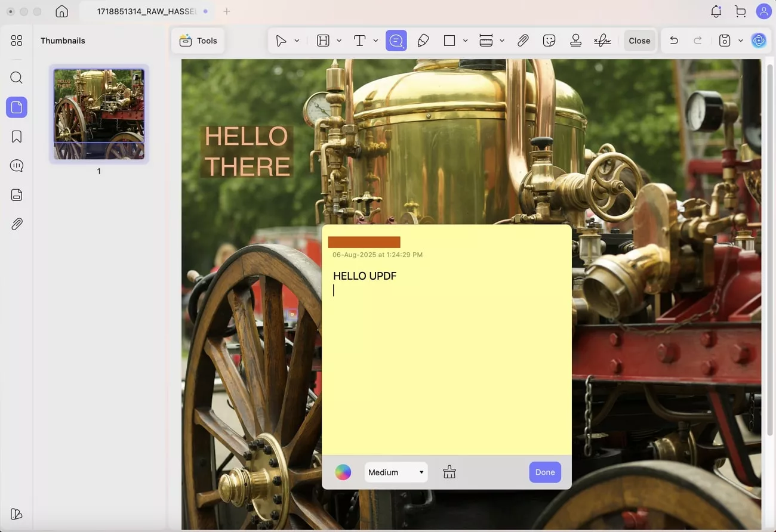Select the Signature tool
Viewport: 776px width, 532px height.
point(602,41)
